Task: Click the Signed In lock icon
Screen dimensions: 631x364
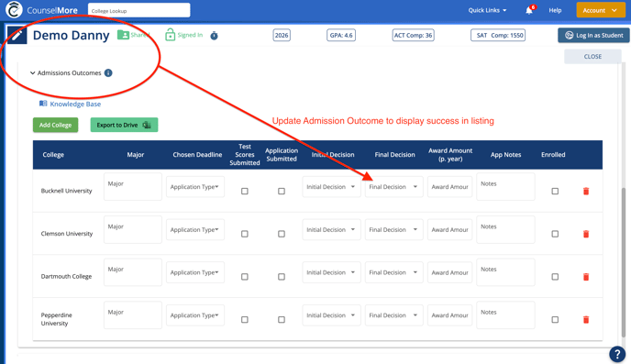Action: pyautogui.click(x=171, y=35)
